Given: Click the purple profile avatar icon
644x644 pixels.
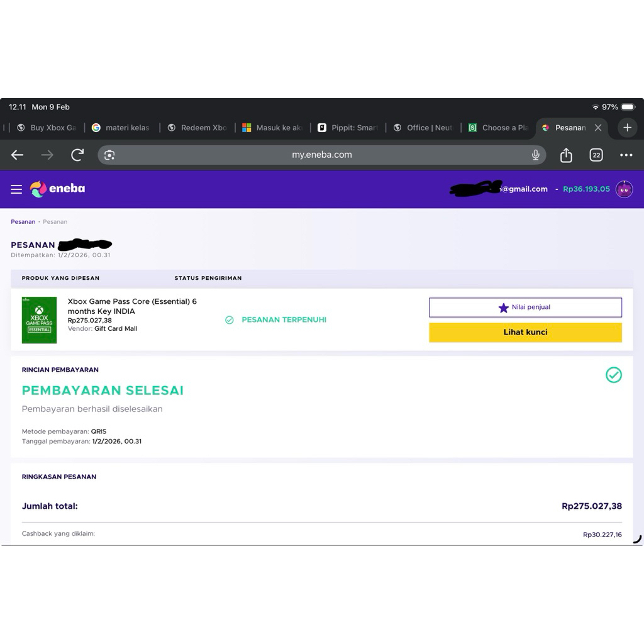Looking at the screenshot, I should (x=623, y=189).
